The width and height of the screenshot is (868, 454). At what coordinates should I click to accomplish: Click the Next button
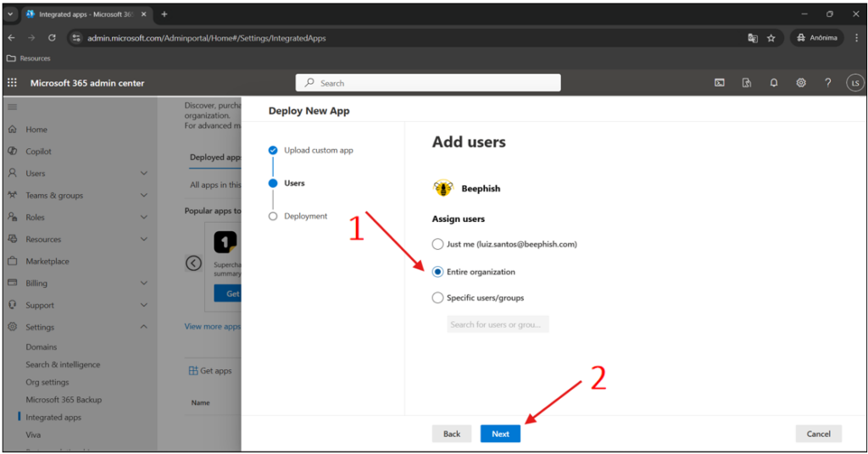tap(500, 434)
